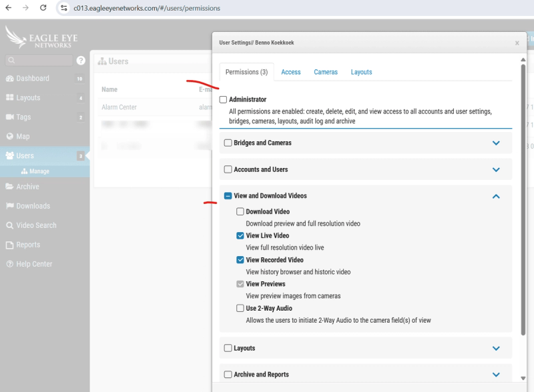Check the Bridges and Cameras checkbox

click(228, 143)
